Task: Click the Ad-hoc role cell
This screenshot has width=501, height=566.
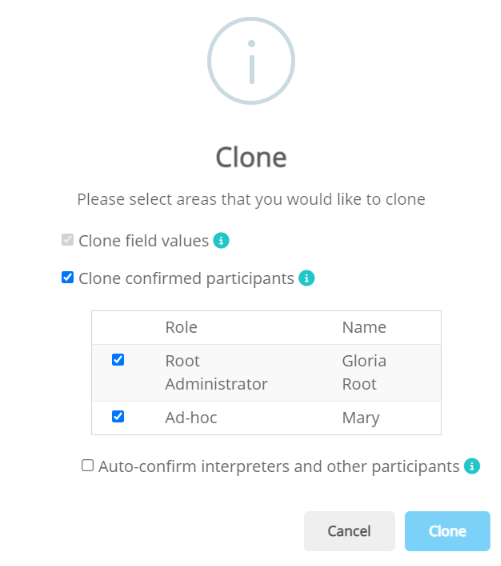Action: point(191,418)
